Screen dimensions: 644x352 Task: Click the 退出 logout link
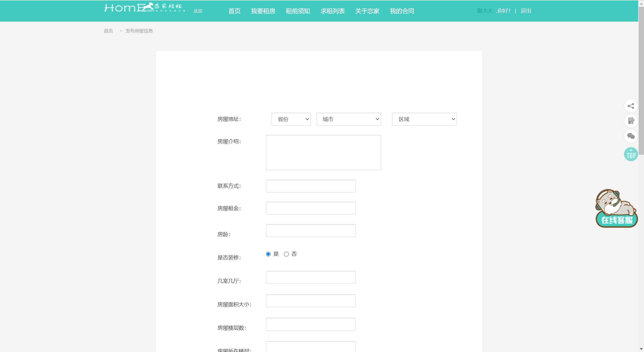click(x=526, y=11)
